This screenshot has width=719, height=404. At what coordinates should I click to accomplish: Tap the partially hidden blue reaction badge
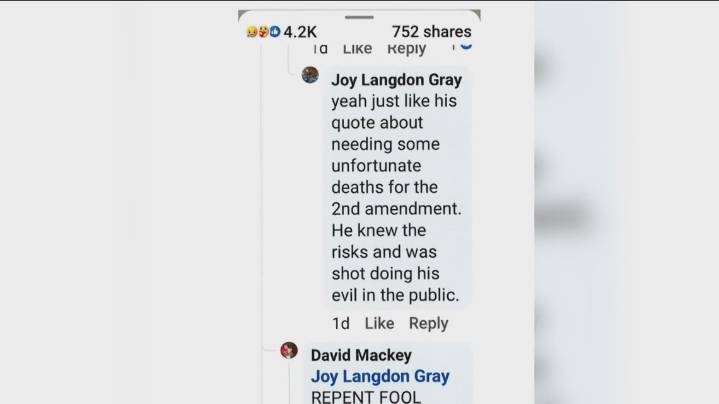(x=466, y=45)
